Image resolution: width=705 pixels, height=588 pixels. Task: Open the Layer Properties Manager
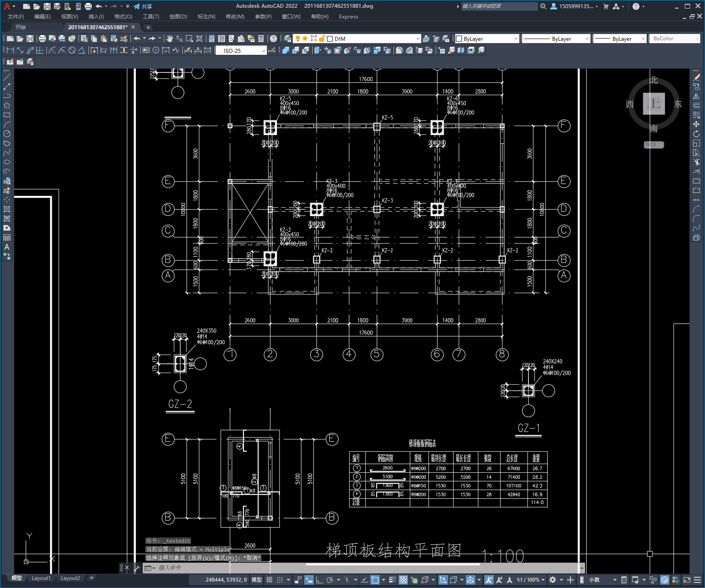288,39
